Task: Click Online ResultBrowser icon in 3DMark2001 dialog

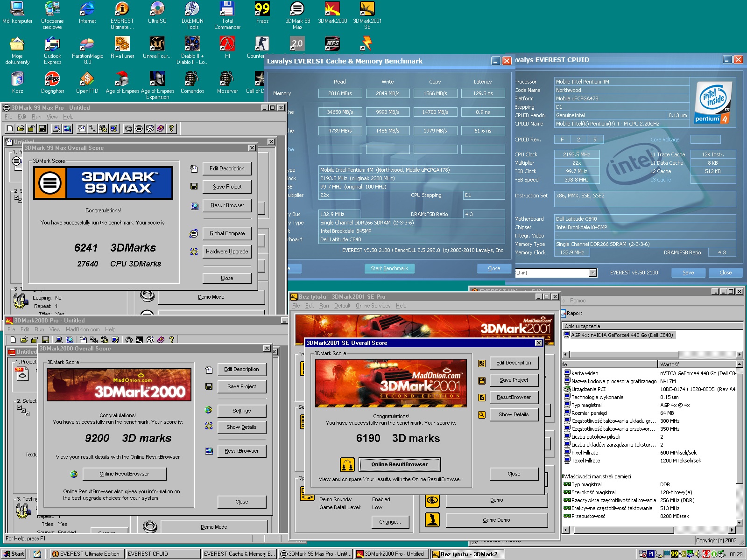Action: point(346,464)
